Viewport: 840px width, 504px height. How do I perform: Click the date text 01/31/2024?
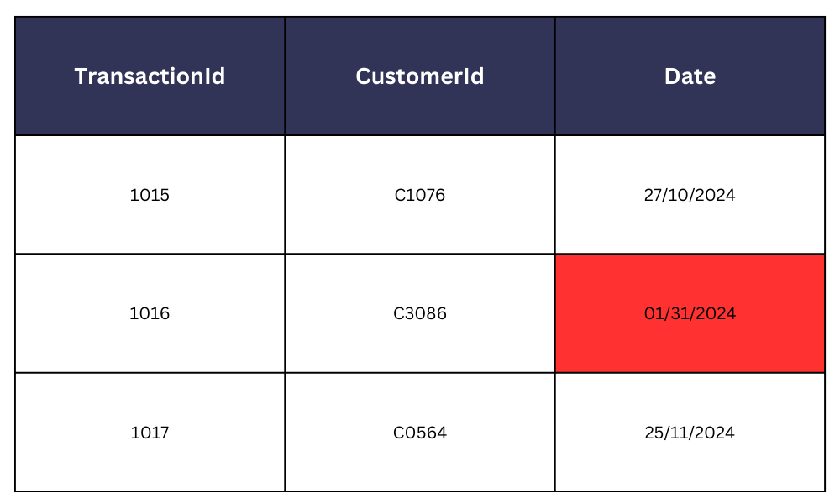click(x=690, y=313)
